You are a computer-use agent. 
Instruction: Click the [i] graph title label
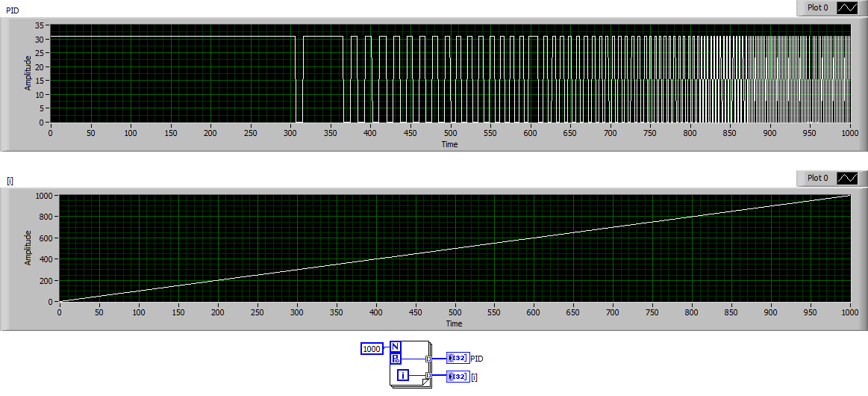pos(10,181)
